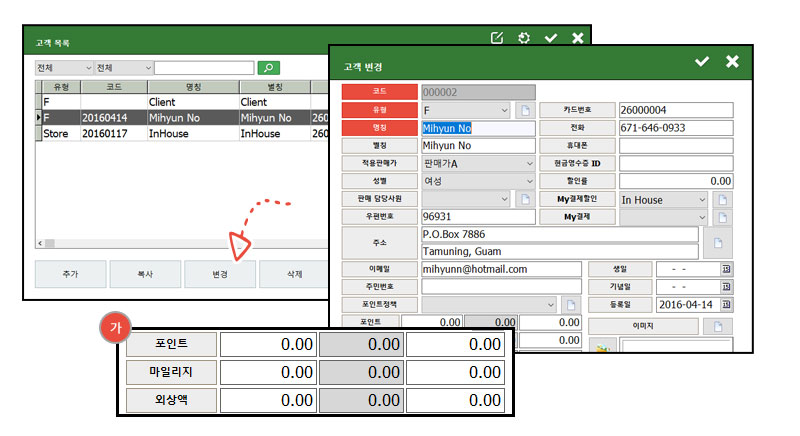Open calendar picker for 등록일
Viewport: 800px width, 436px height.
point(726,304)
